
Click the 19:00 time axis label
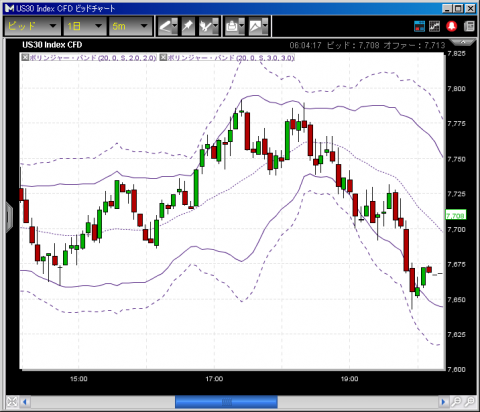[x=349, y=379]
